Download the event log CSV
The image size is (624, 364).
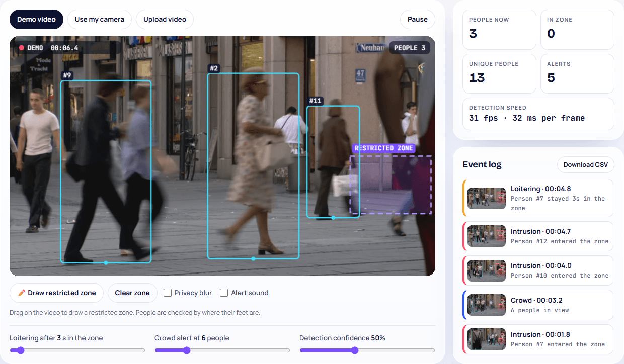pyautogui.click(x=586, y=164)
